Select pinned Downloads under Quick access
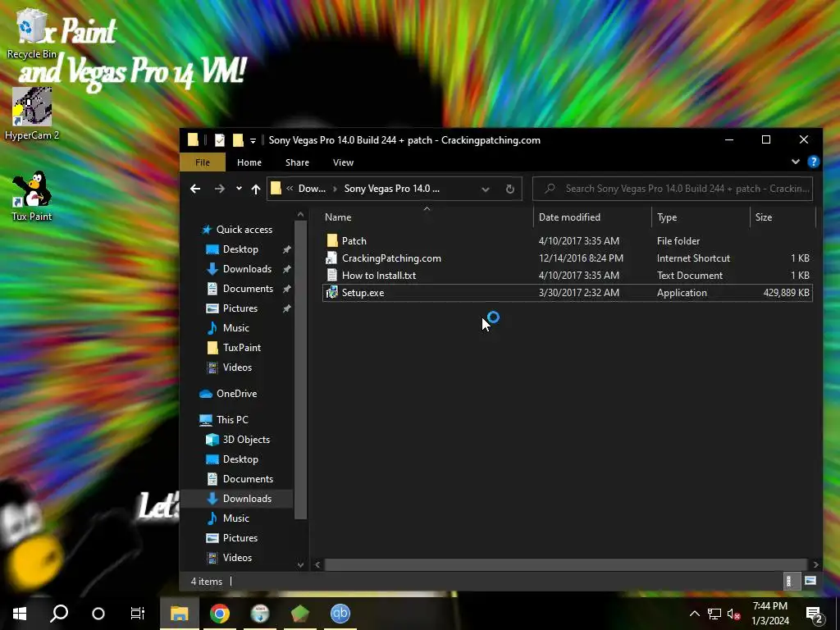The image size is (840, 630). point(247,269)
